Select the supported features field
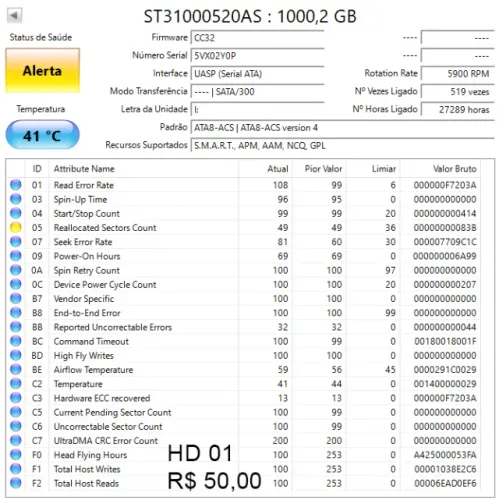Image resolution: width=499 pixels, height=500 pixels. pyautogui.click(x=342, y=146)
